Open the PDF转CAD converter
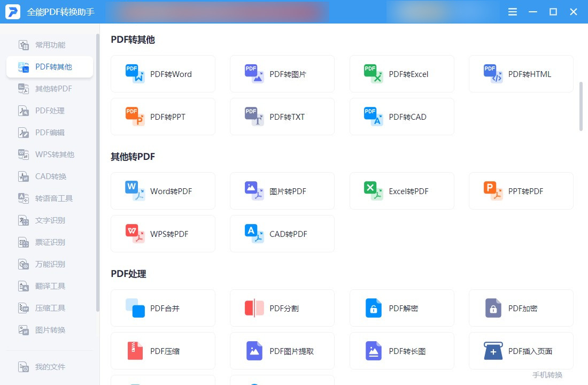 coord(401,117)
